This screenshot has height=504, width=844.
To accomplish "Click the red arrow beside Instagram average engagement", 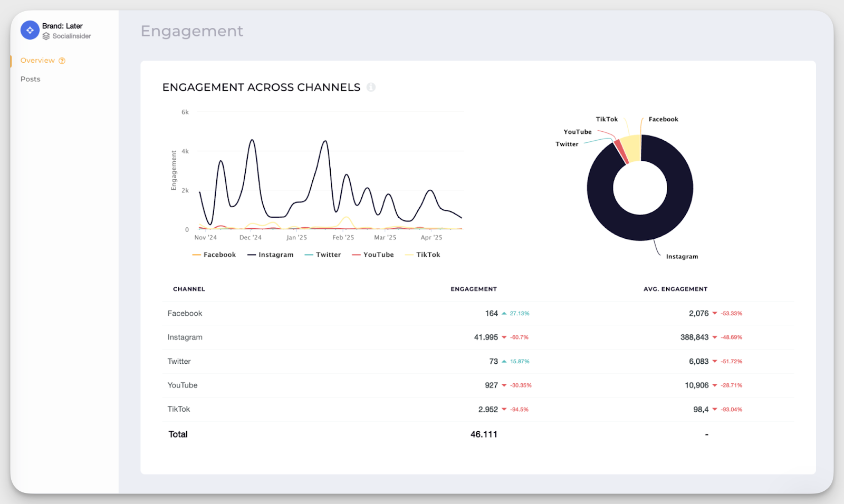I will (x=715, y=337).
